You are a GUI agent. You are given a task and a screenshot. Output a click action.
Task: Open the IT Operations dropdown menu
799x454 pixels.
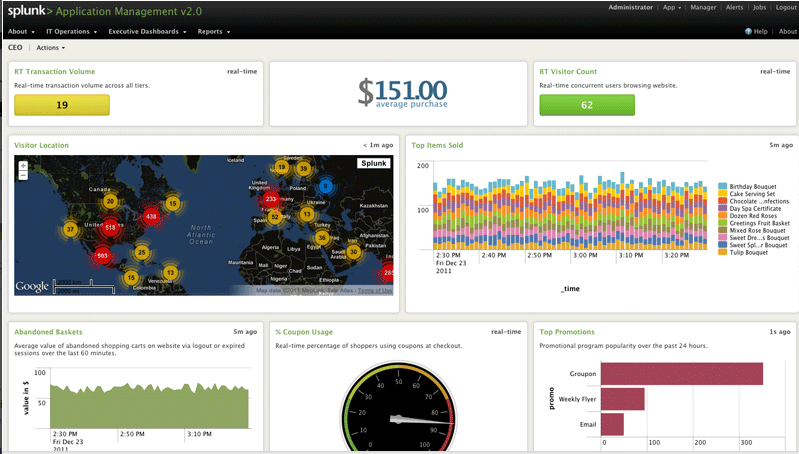tap(71, 32)
